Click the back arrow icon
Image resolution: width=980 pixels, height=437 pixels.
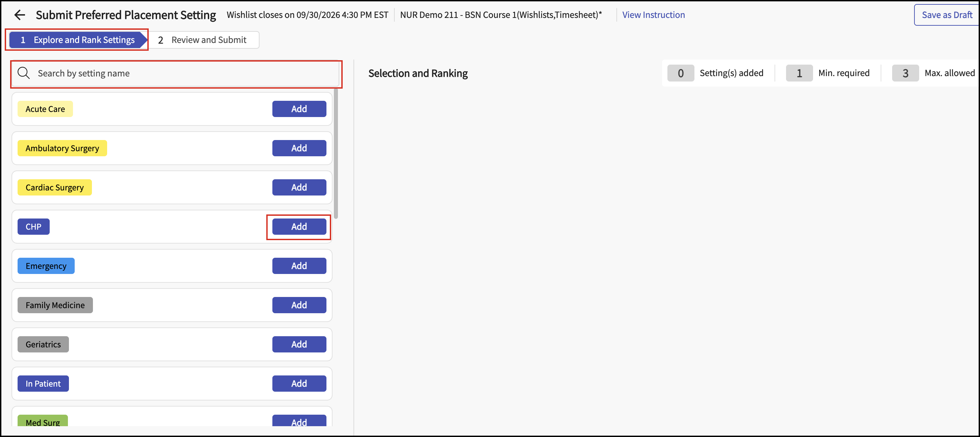point(19,15)
